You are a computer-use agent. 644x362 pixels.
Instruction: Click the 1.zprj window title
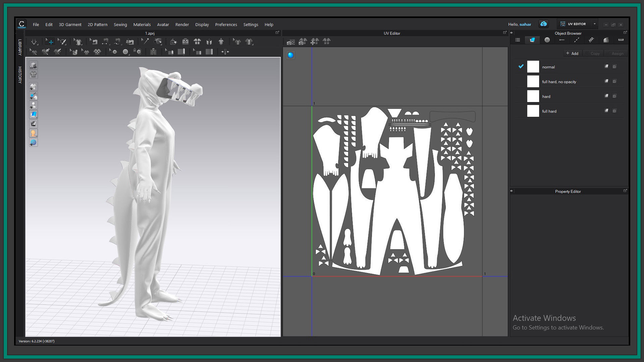tap(150, 33)
